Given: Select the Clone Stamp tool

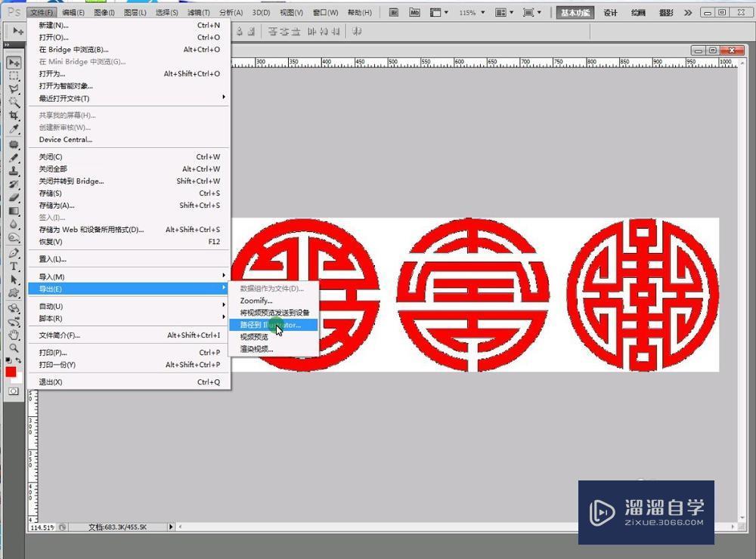Looking at the screenshot, I should pyautogui.click(x=14, y=171).
